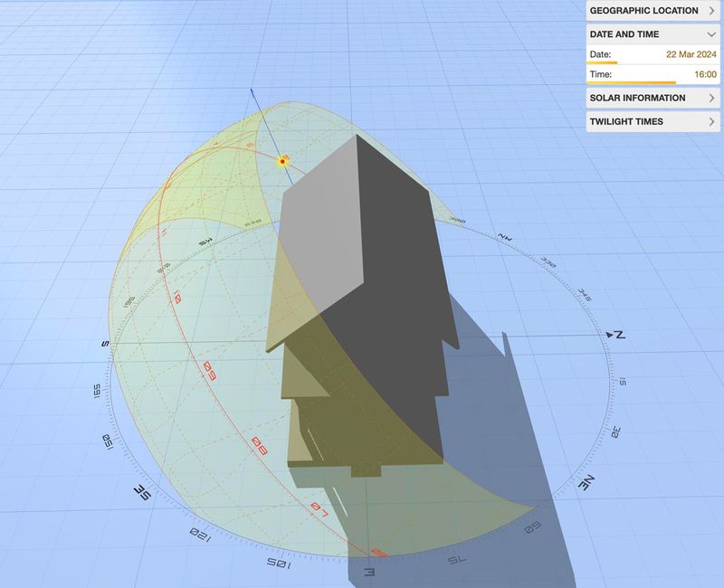Image resolution: width=724 pixels, height=588 pixels.
Task: Adjust the Time slider bar
Action: [653, 82]
